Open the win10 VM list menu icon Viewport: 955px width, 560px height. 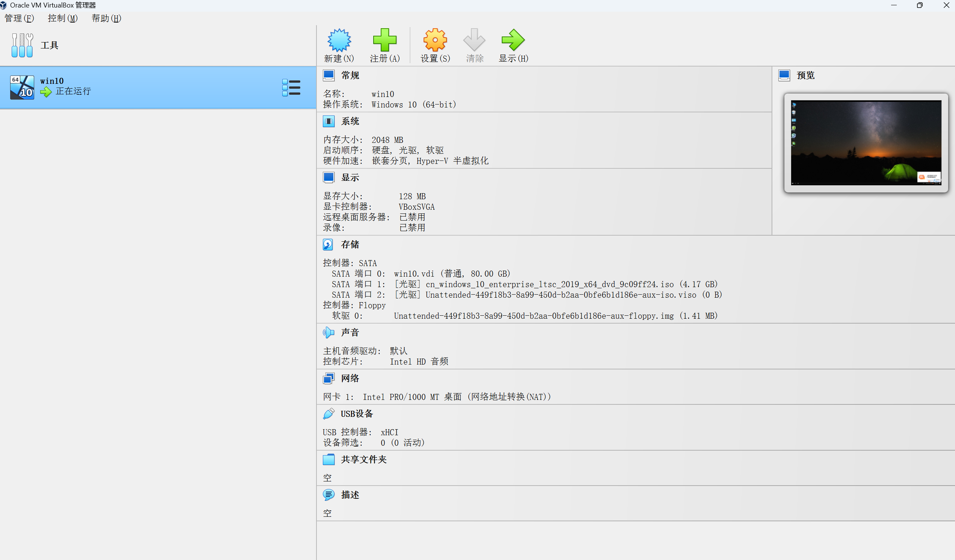click(x=291, y=88)
